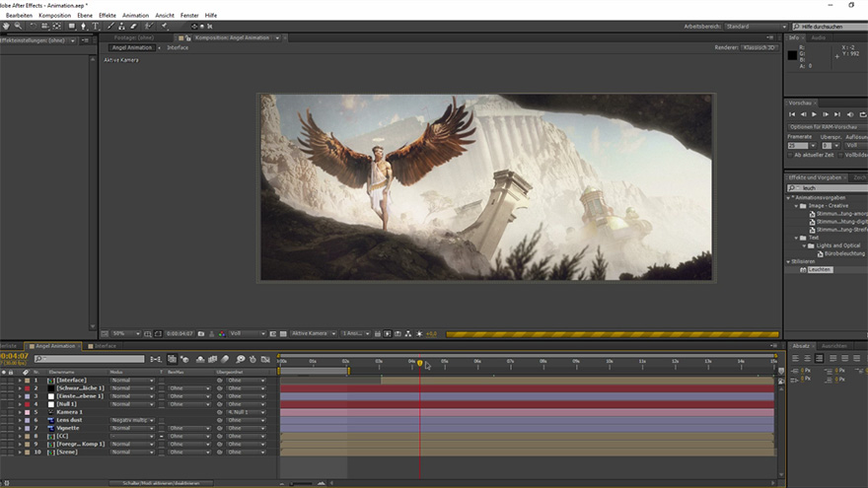The width and height of the screenshot is (868, 488).
Task: Select the Zoom magnifier tool
Action: coord(20,27)
